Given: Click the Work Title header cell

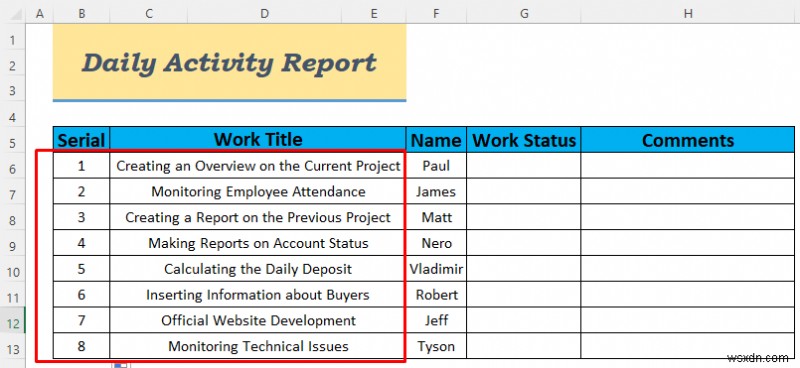Looking at the screenshot, I should click(258, 139).
